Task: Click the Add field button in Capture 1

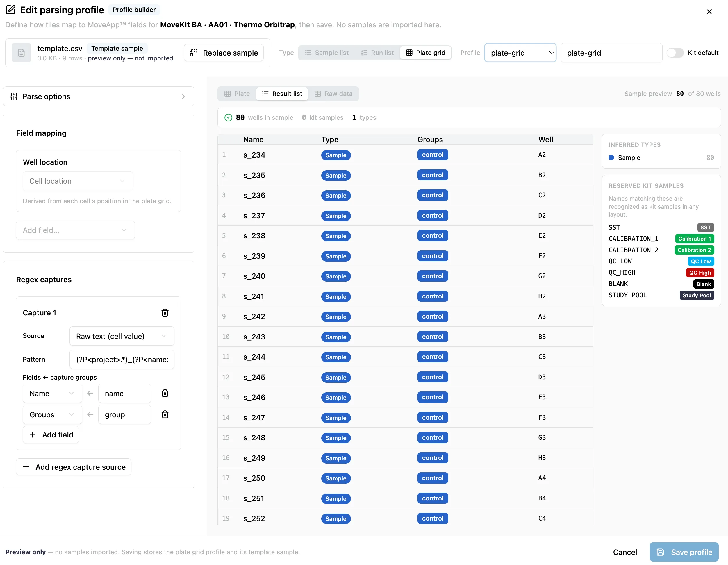Action: click(x=51, y=435)
